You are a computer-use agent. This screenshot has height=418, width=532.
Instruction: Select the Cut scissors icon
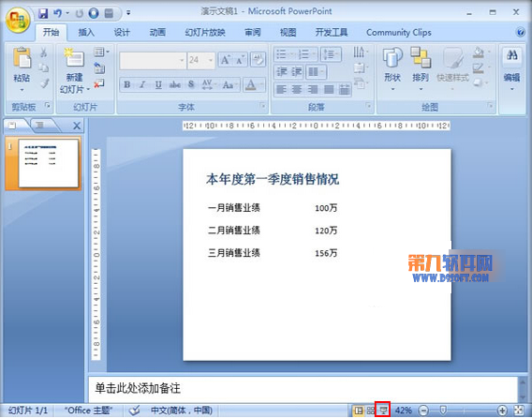tap(44, 52)
